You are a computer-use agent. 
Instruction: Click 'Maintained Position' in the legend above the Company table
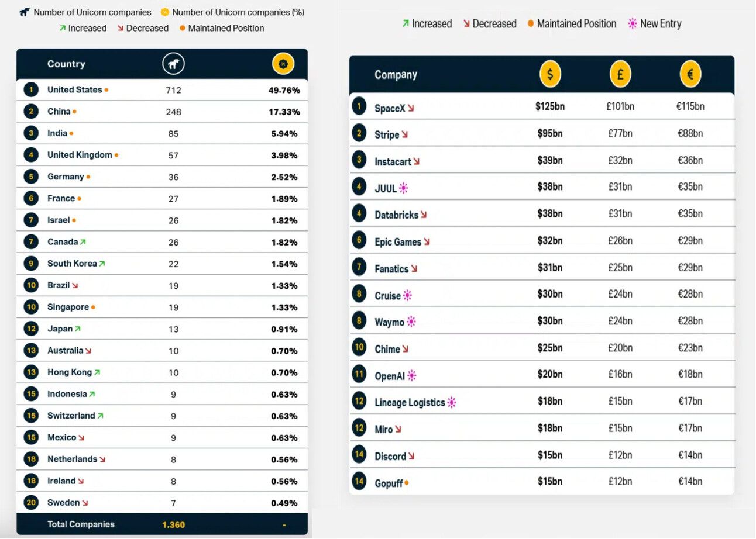(576, 24)
